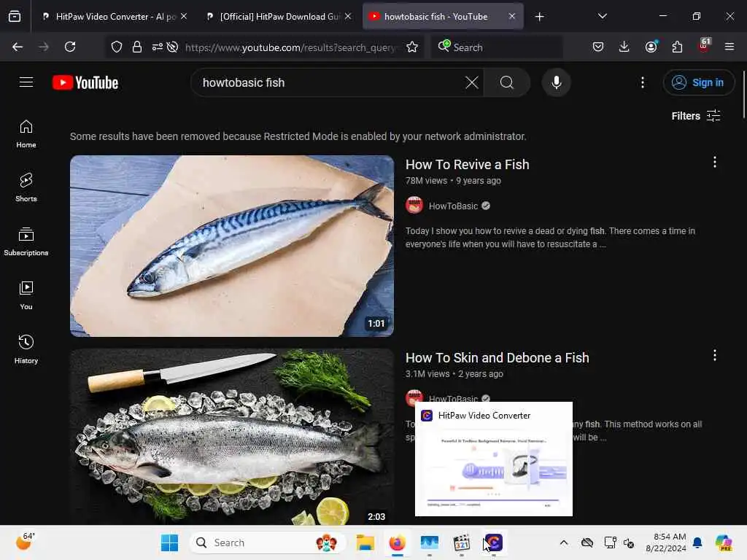The height and width of the screenshot is (560, 747).
Task: Go to Home in YouTube sidebar
Action: click(x=26, y=134)
